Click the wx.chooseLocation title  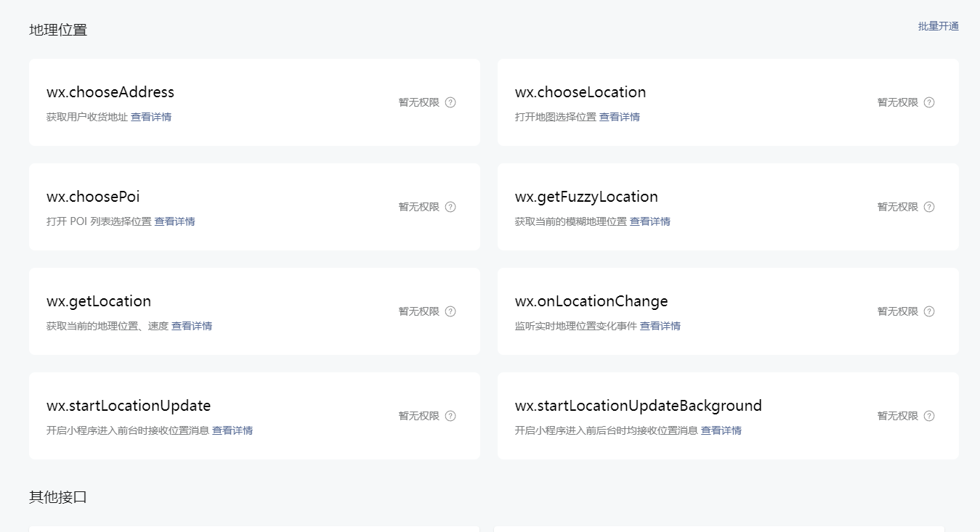pyautogui.click(x=580, y=92)
